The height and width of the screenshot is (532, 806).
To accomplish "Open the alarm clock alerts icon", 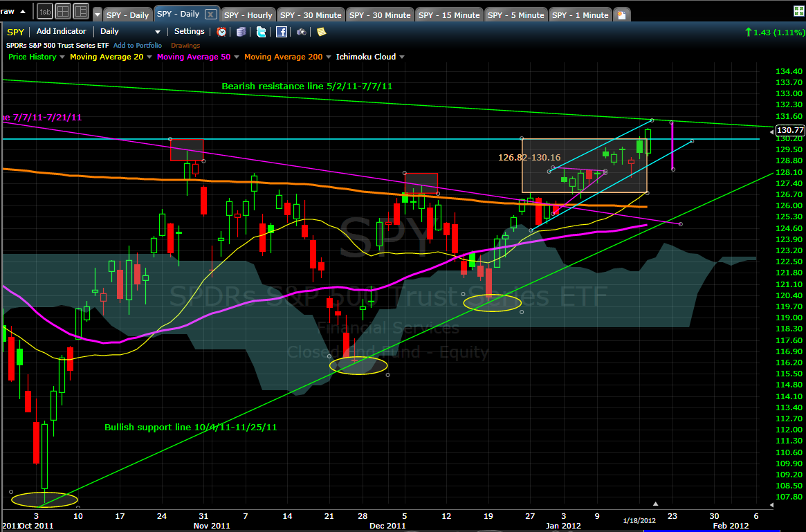I will 221,32.
